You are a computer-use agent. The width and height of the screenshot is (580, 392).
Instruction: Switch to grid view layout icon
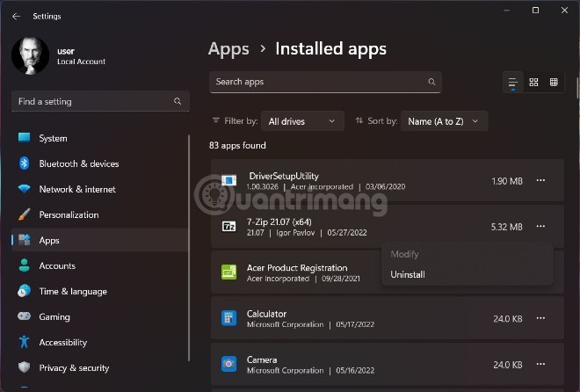tap(533, 83)
